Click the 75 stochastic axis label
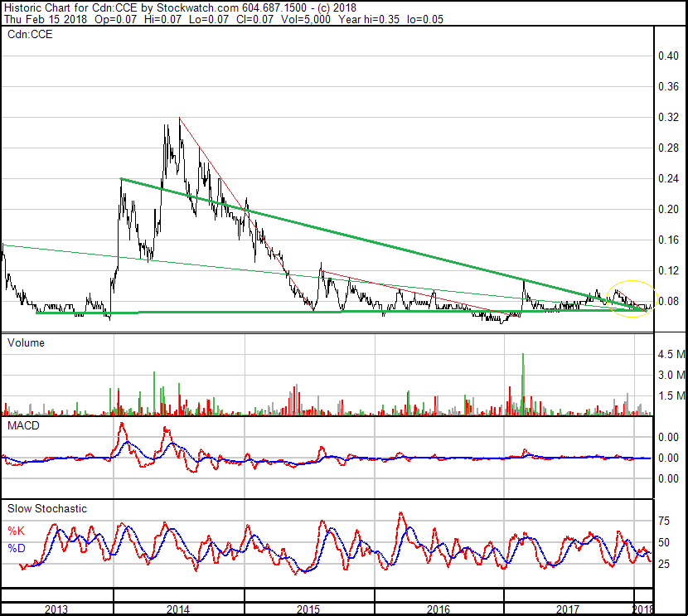This screenshot has height=616, width=688. (664, 521)
